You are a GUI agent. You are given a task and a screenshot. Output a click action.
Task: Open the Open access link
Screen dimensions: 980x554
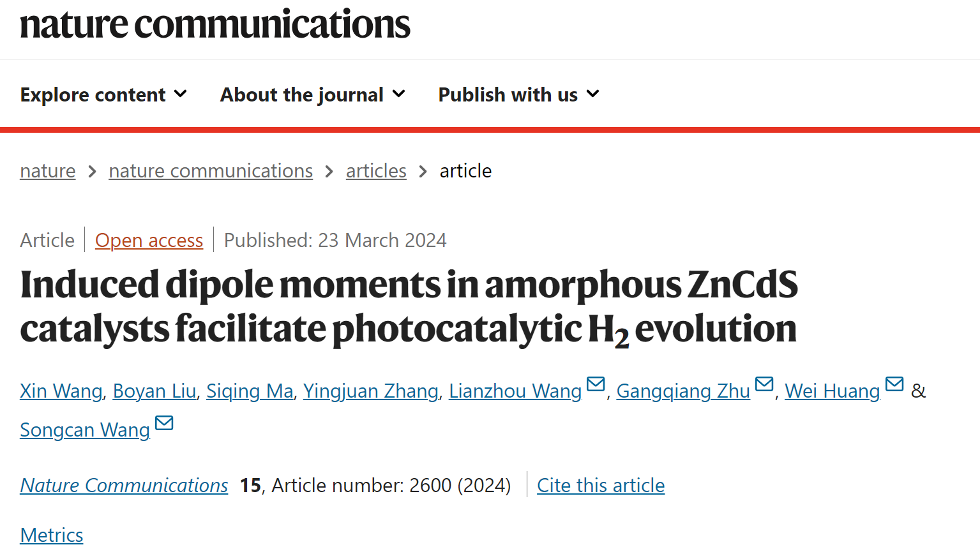149,241
